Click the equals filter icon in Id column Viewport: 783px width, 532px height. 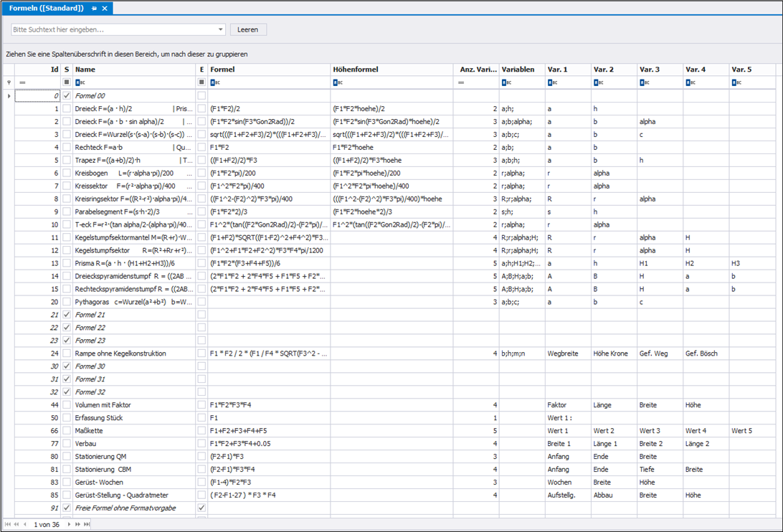pyautogui.click(x=22, y=83)
